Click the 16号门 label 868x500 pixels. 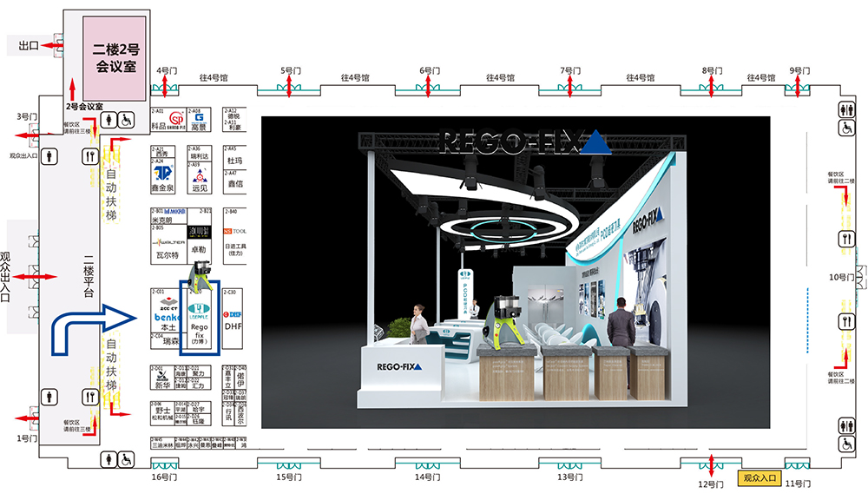164,477
